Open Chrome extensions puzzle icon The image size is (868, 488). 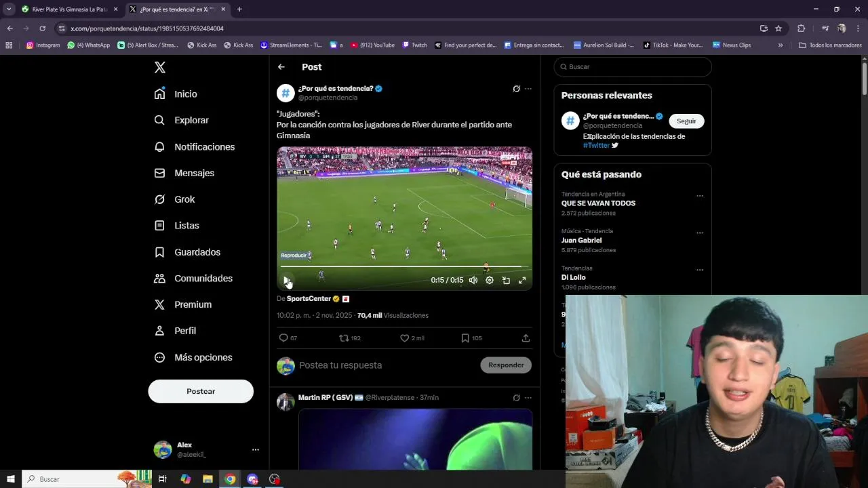(801, 28)
